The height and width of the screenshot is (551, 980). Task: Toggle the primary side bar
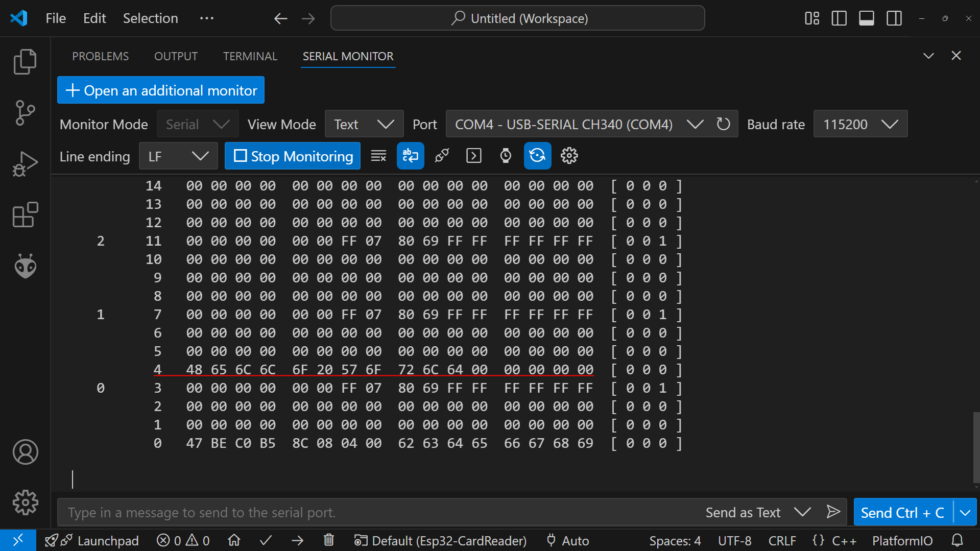pyautogui.click(x=839, y=18)
